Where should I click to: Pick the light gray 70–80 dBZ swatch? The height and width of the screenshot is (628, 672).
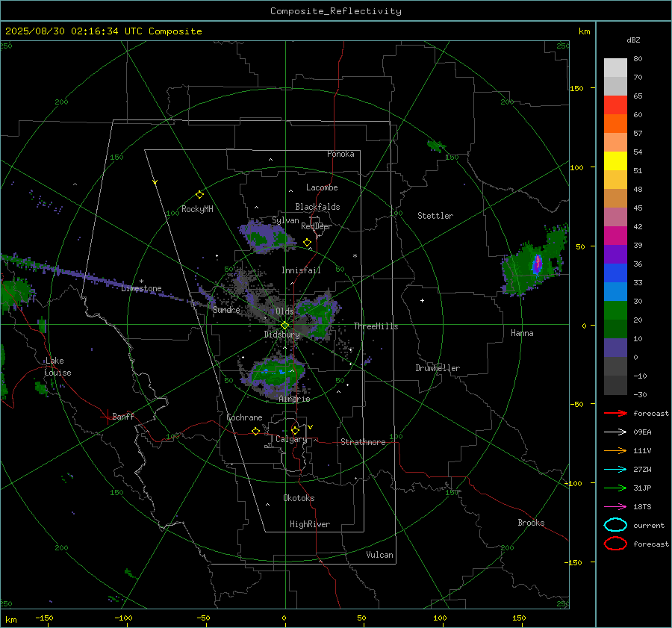pyautogui.click(x=615, y=68)
